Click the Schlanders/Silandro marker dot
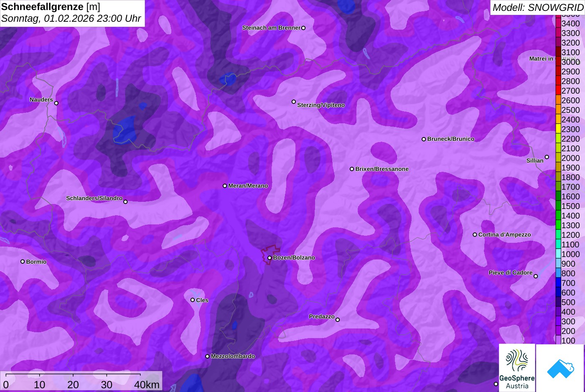585x392 pixels. click(125, 202)
